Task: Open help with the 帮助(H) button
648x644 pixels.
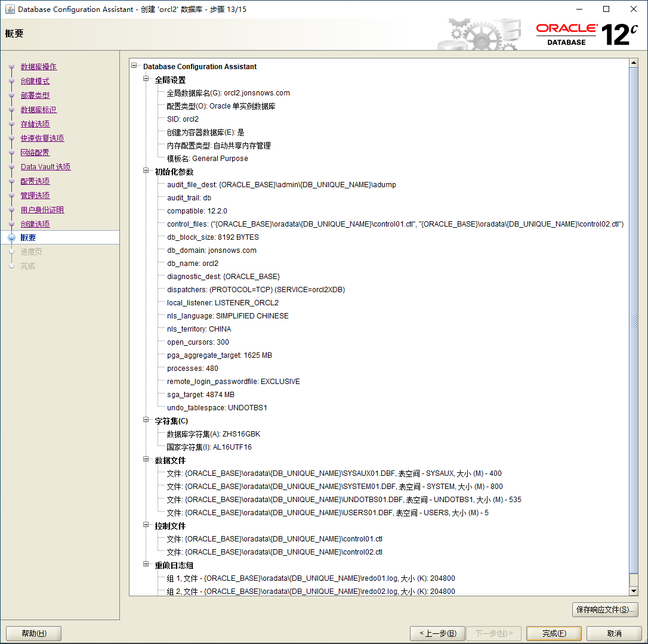Action: coord(33,633)
